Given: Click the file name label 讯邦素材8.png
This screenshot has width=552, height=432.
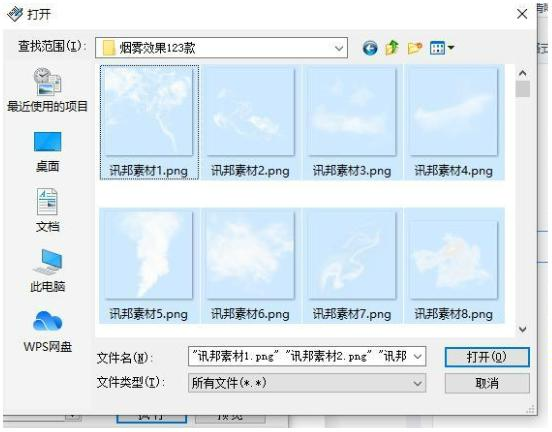Looking at the screenshot, I should [x=453, y=314].
